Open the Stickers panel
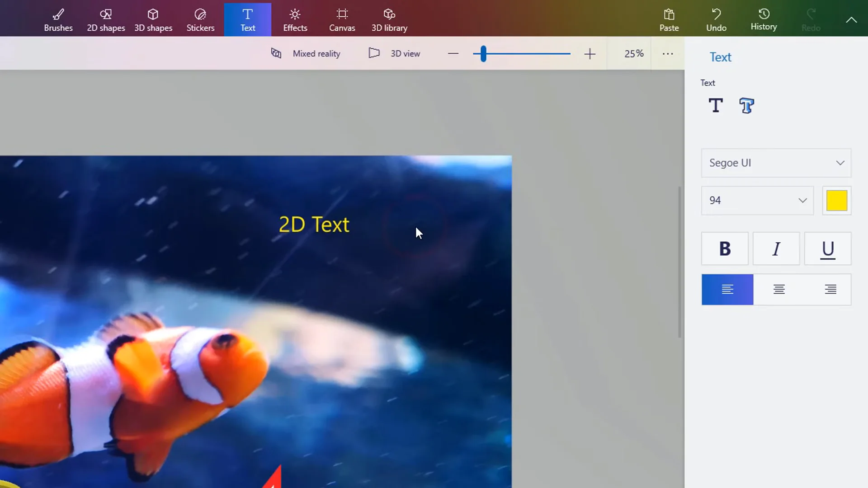Viewport: 868px width, 488px height. 200,20
